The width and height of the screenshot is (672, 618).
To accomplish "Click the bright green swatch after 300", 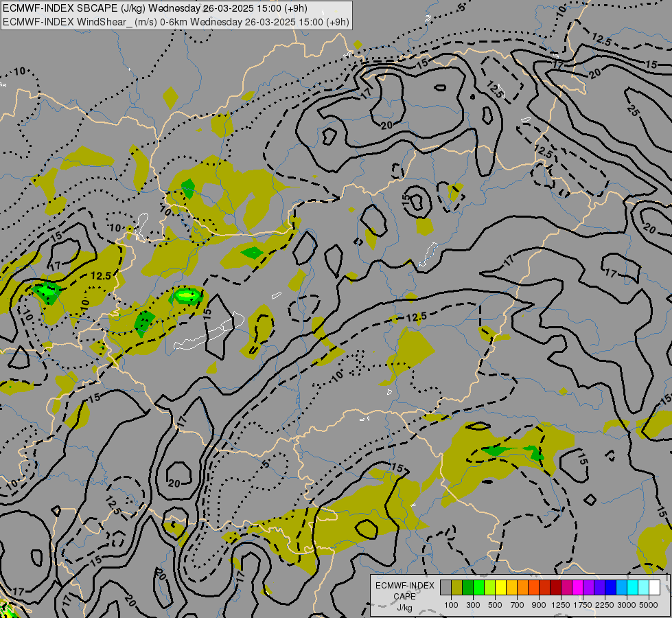I will pyautogui.click(x=478, y=588).
